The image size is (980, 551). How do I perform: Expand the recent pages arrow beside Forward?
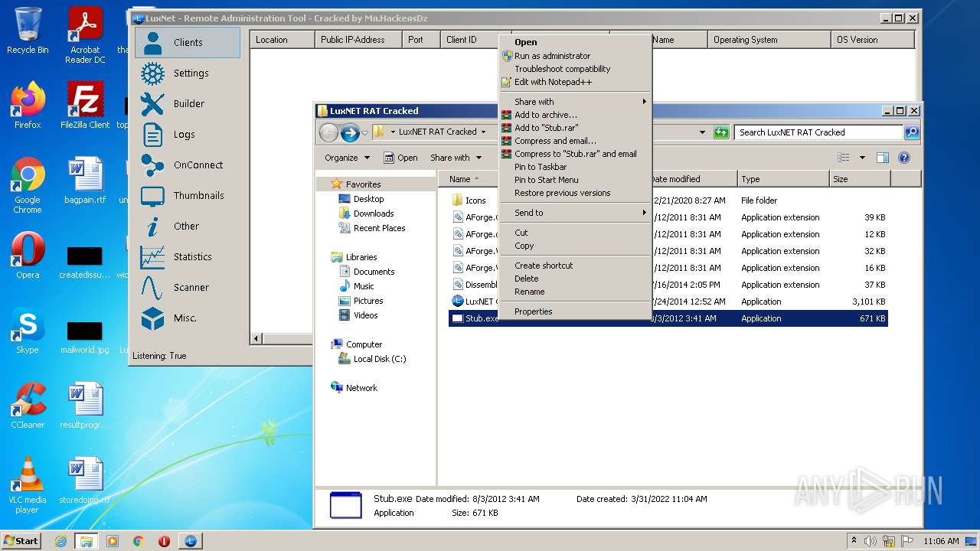point(365,132)
